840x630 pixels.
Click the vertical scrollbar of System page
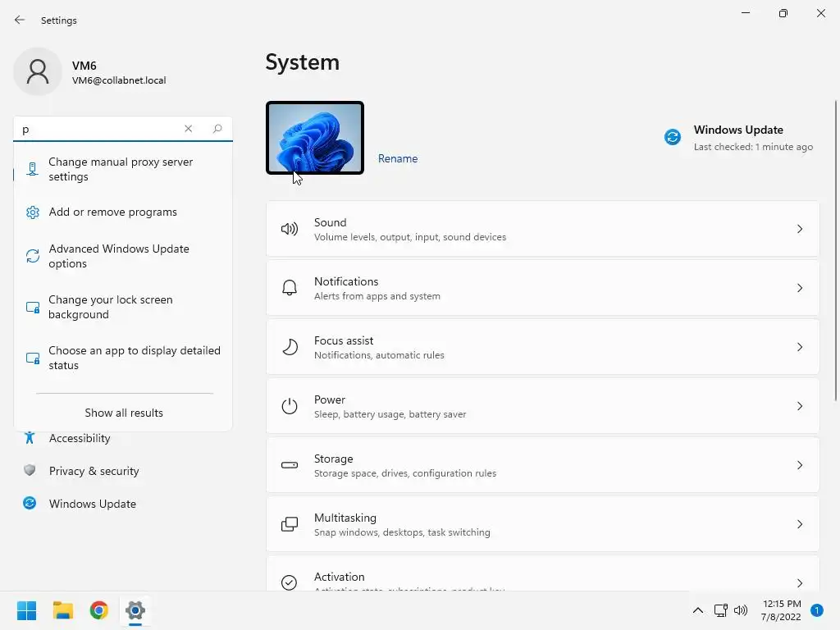click(836, 250)
